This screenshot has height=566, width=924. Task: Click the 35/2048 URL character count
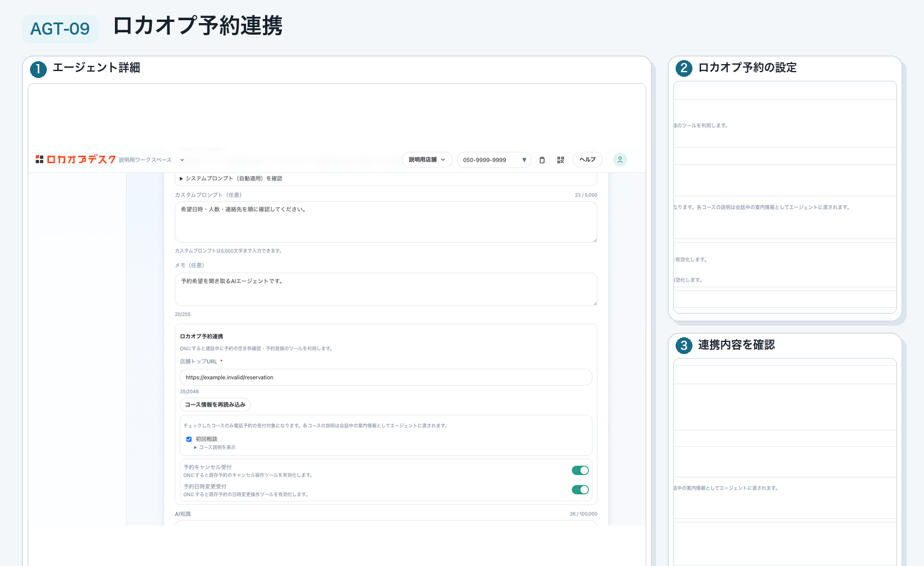[x=189, y=392]
